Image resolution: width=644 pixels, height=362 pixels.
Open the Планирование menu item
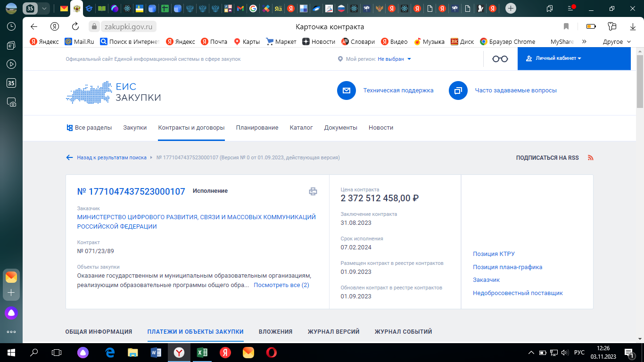(x=257, y=128)
